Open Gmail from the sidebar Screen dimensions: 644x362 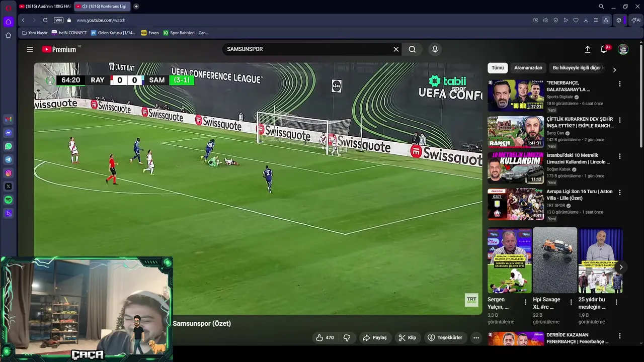(x=8, y=120)
